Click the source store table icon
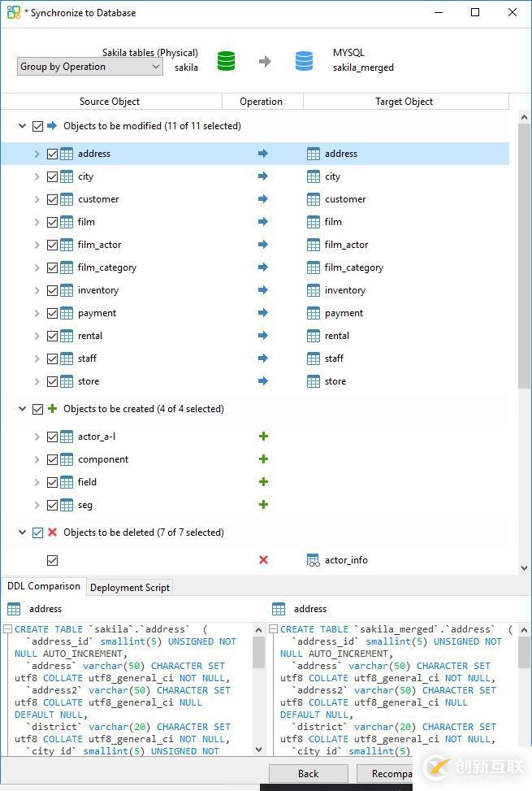This screenshot has height=791, width=532. click(x=67, y=381)
